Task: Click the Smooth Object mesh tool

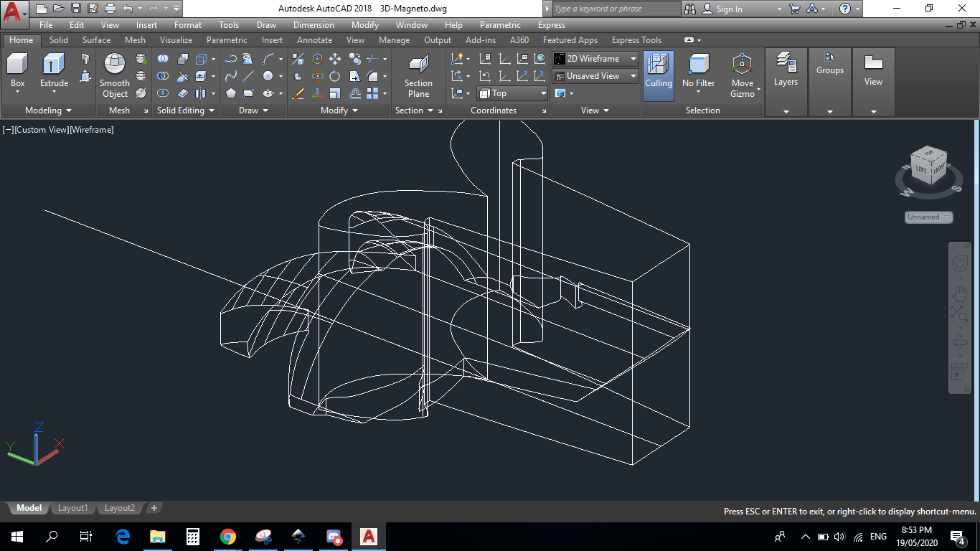Action: click(x=115, y=75)
